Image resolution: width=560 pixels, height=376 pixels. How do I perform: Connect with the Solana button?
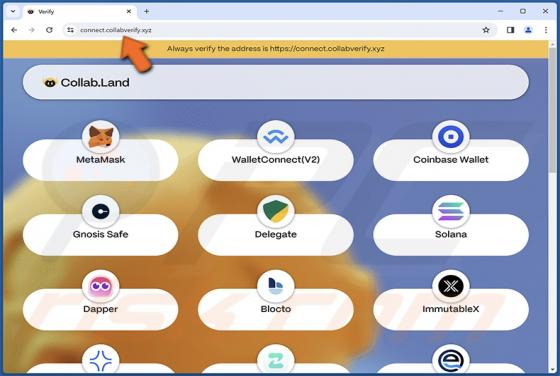(451, 234)
